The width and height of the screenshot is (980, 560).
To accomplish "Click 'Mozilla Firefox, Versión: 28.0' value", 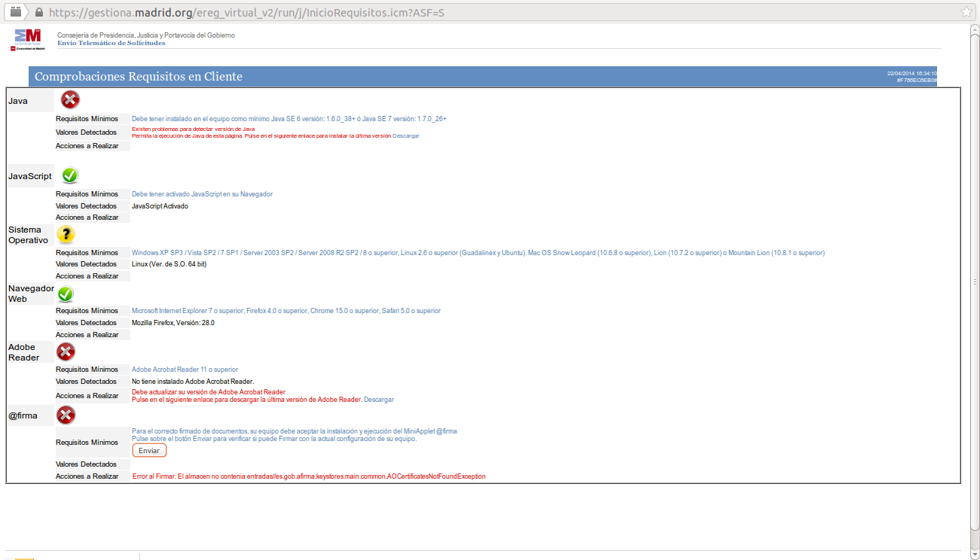I will pyautogui.click(x=173, y=323).
